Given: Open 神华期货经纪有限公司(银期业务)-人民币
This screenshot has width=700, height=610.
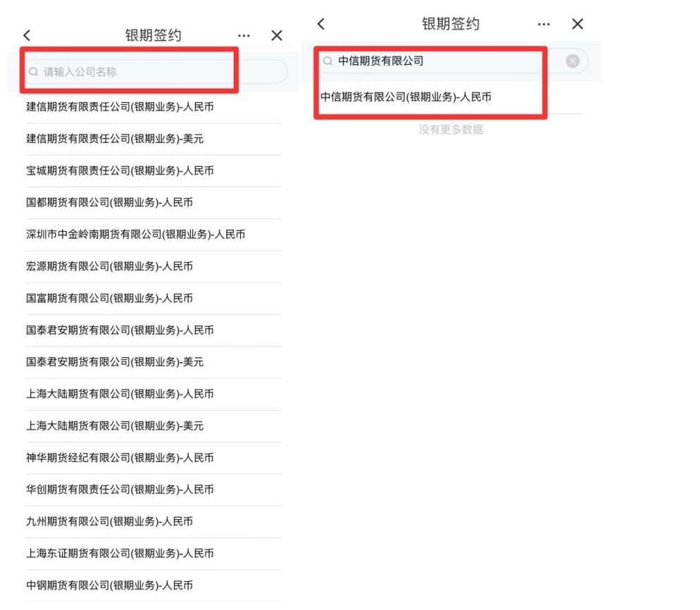Looking at the screenshot, I should point(154,458).
